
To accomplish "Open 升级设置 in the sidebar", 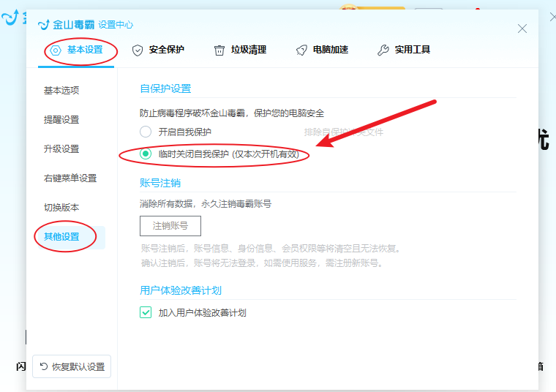I will tap(61, 149).
